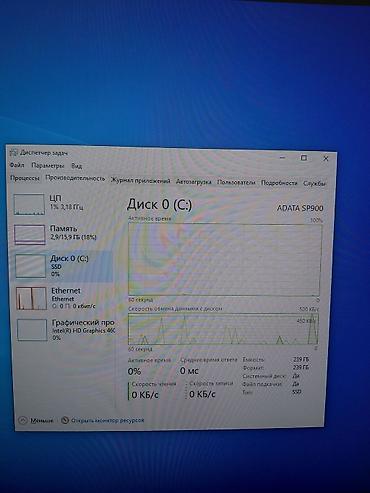Switch to the Автозагрузка tab

pos(194,182)
